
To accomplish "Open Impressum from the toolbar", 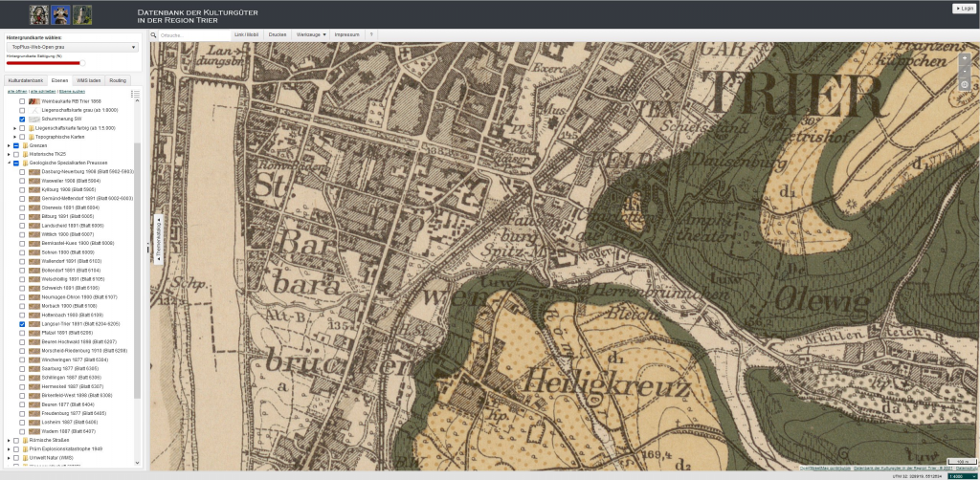I will pos(346,35).
